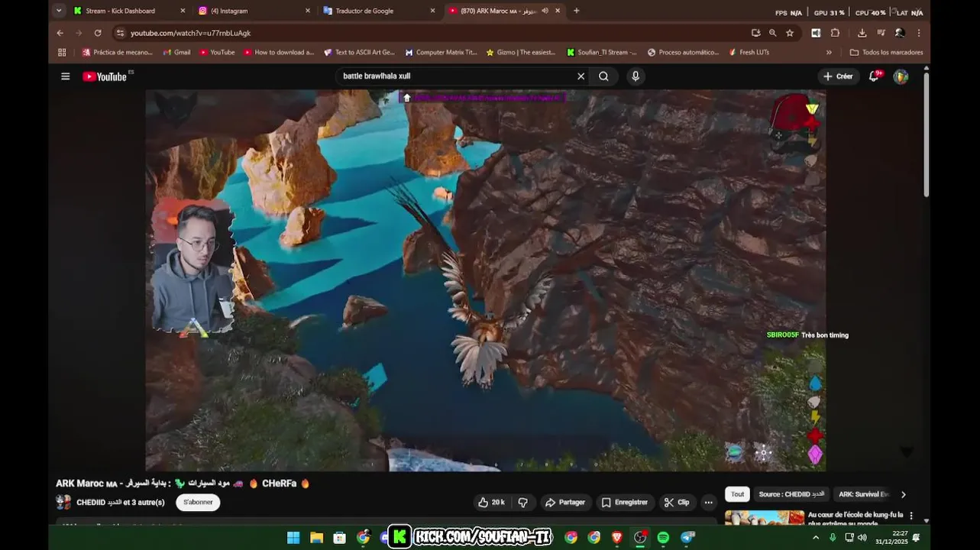Screen dimensions: 980x550
Task: Open OBS Studio from taskbar
Action: click(x=640, y=538)
